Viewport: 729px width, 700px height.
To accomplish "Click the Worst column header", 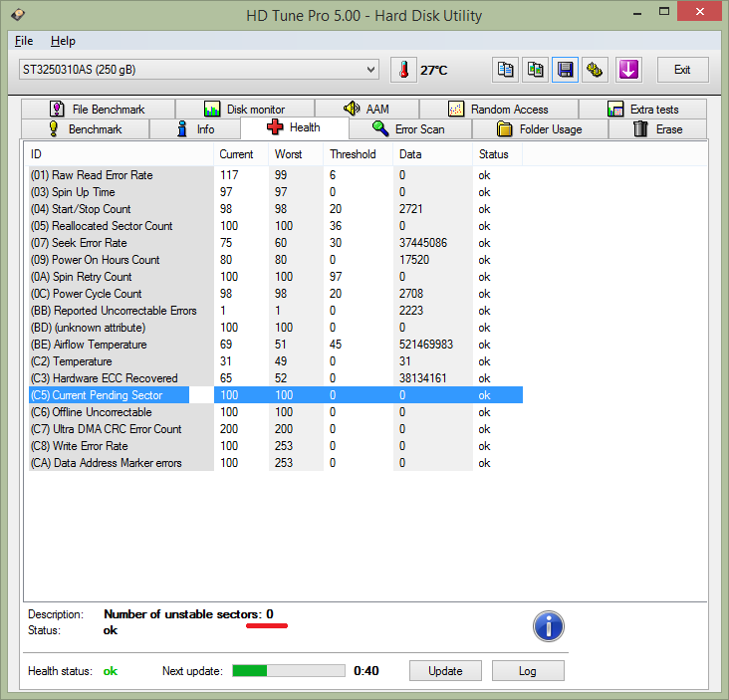I will (296, 154).
